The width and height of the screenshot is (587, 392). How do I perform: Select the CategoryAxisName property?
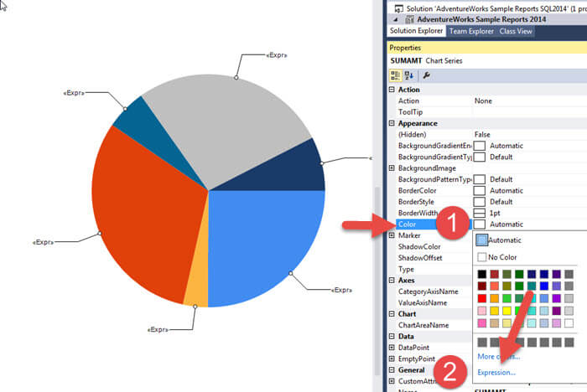[x=429, y=291]
